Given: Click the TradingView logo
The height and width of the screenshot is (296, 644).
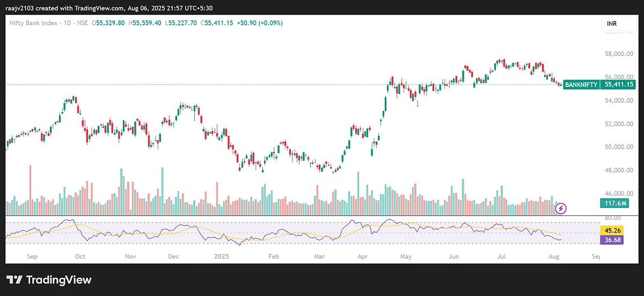Looking at the screenshot, I should pyautogui.click(x=49, y=280).
